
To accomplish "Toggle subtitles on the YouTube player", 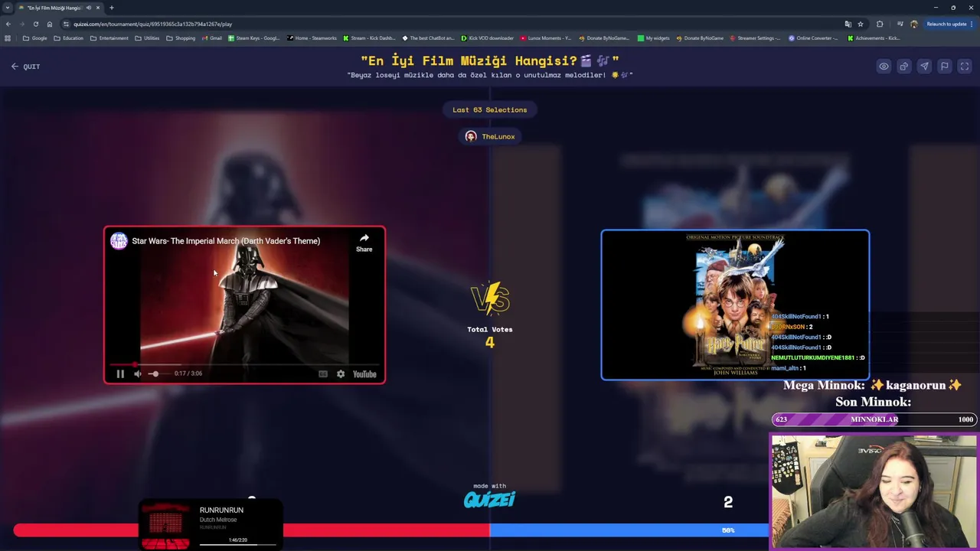I will click(x=323, y=373).
